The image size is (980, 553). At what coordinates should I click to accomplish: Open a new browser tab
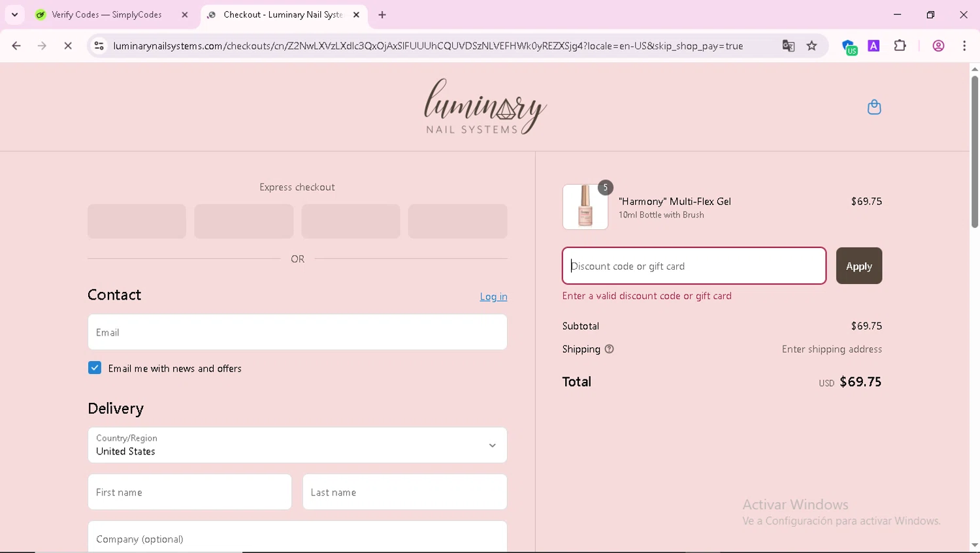(x=382, y=14)
